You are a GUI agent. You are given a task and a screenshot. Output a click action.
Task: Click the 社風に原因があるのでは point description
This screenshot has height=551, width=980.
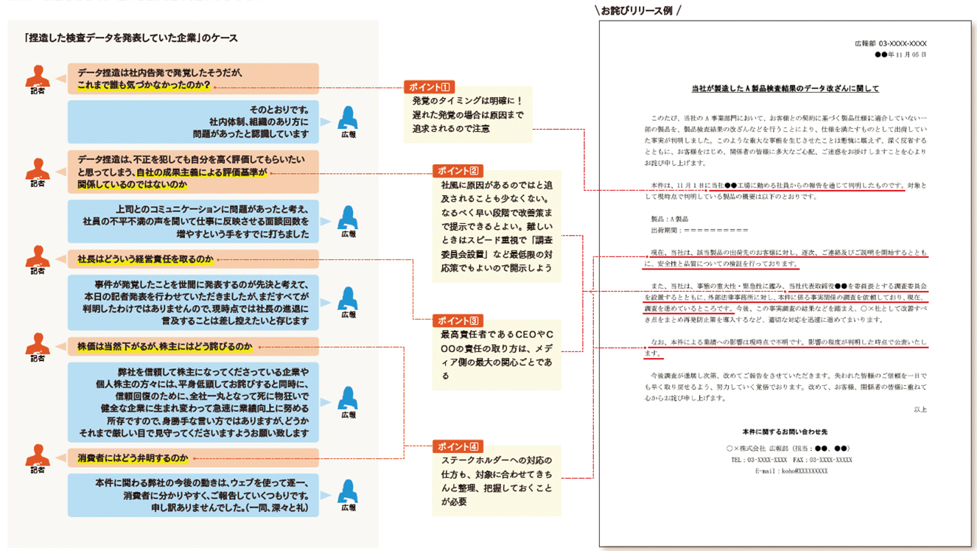[497, 227]
